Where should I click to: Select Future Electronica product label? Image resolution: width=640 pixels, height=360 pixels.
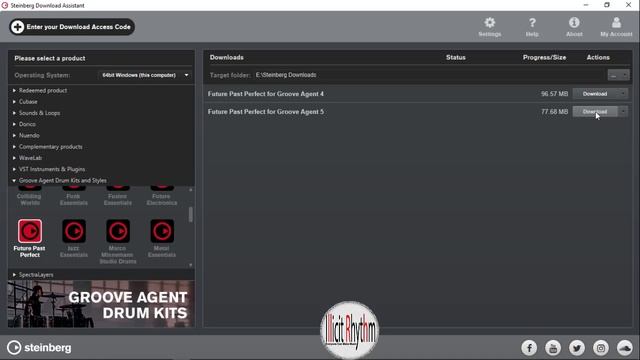(162, 200)
